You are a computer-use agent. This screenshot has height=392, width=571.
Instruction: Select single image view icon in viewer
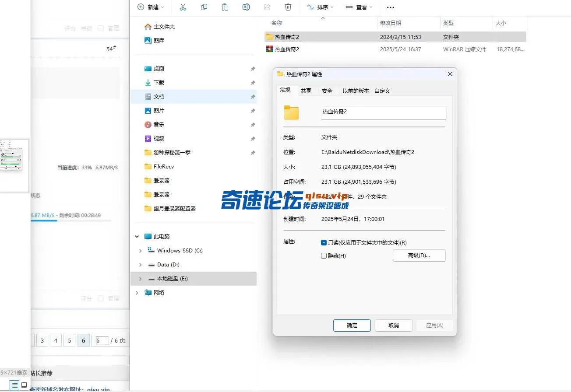pyautogui.click(x=24, y=385)
